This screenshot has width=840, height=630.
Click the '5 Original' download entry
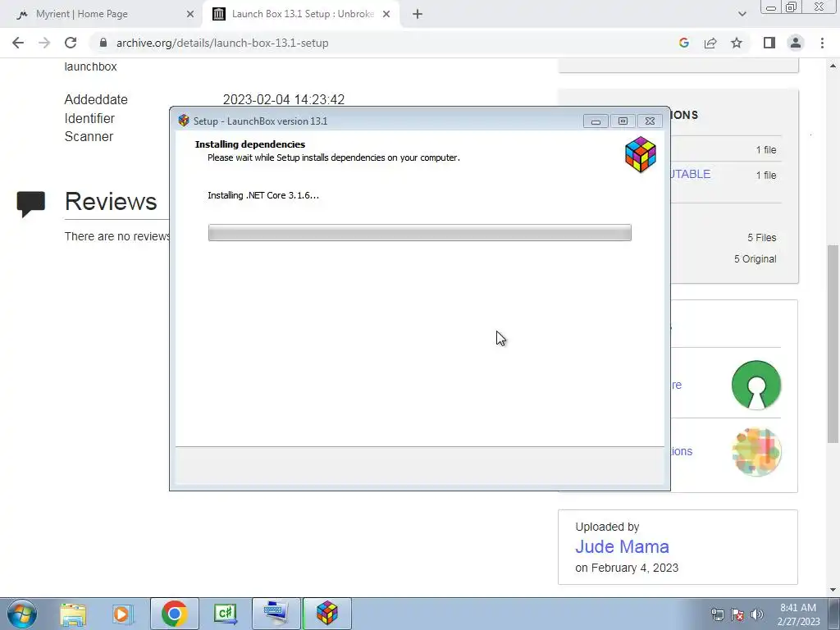[x=755, y=258]
